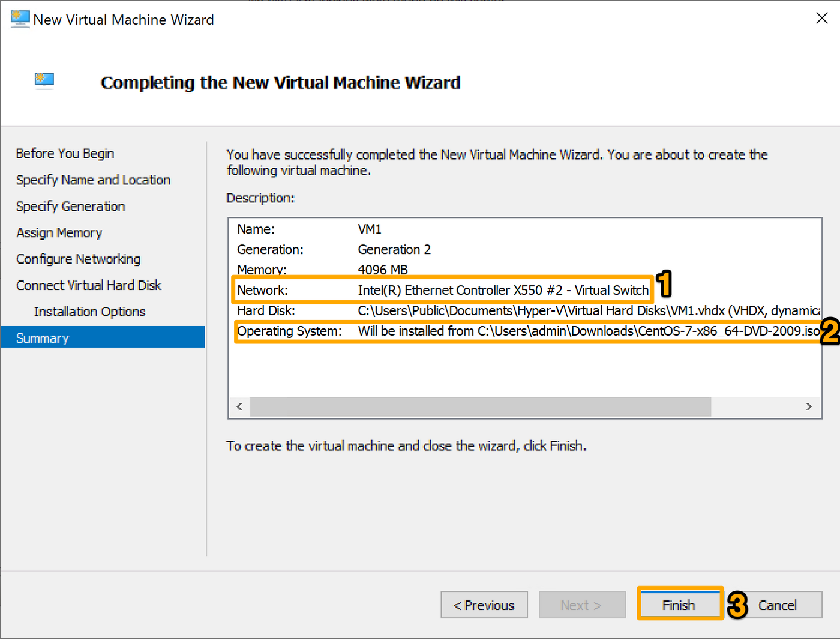This screenshot has height=640, width=840.
Task: Click the disabled Next button
Action: 582,605
